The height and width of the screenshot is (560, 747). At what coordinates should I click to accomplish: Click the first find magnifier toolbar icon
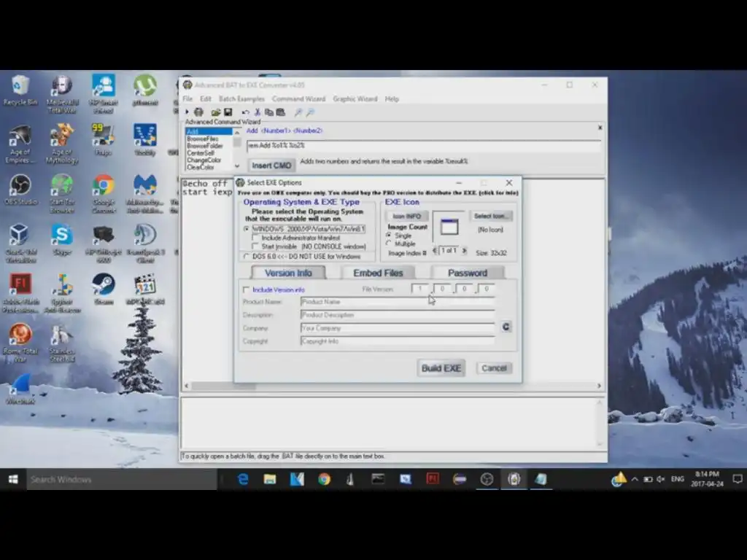tap(298, 112)
